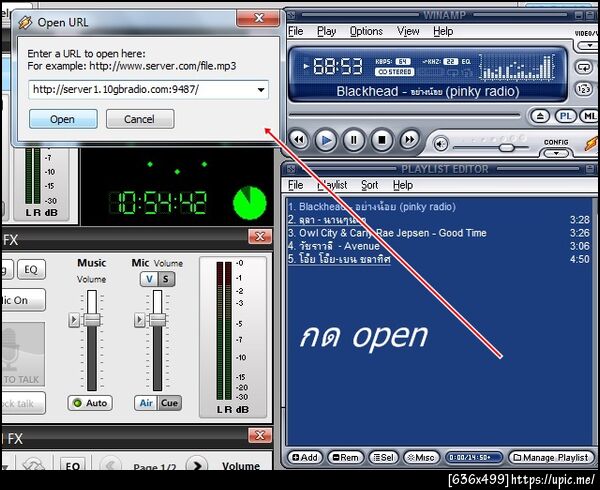
Task: Click Winamp lightning bolt icon
Action: coord(592,143)
